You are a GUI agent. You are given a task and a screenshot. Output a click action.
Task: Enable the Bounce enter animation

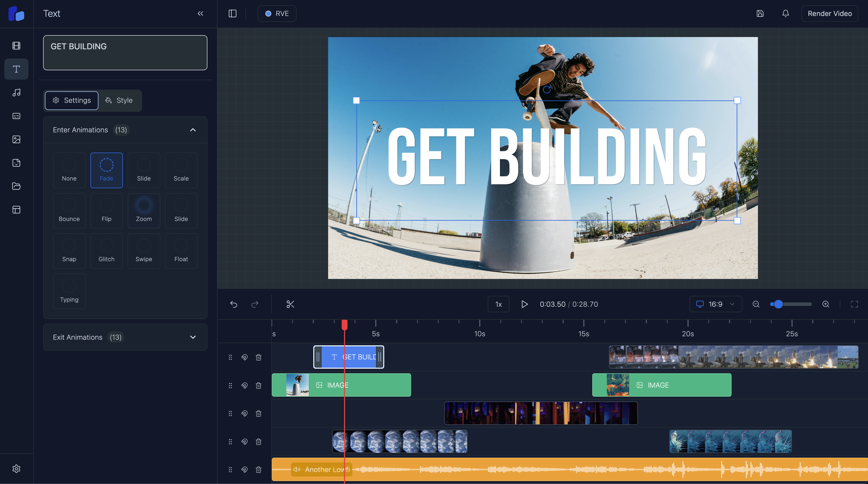tap(69, 211)
